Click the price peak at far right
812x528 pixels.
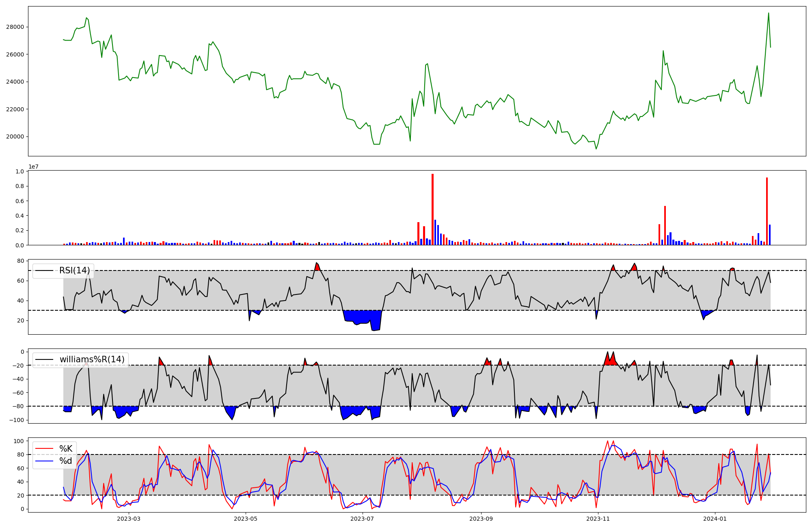tap(769, 13)
